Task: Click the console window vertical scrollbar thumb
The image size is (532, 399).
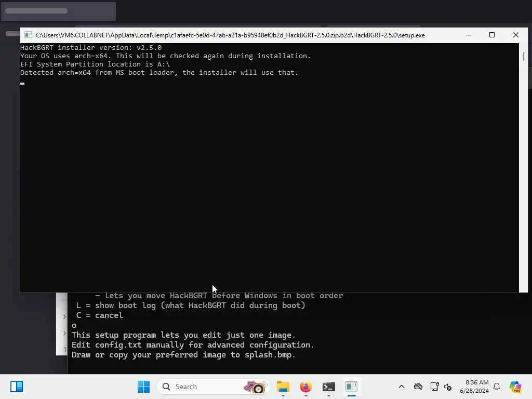Action: point(524,56)
